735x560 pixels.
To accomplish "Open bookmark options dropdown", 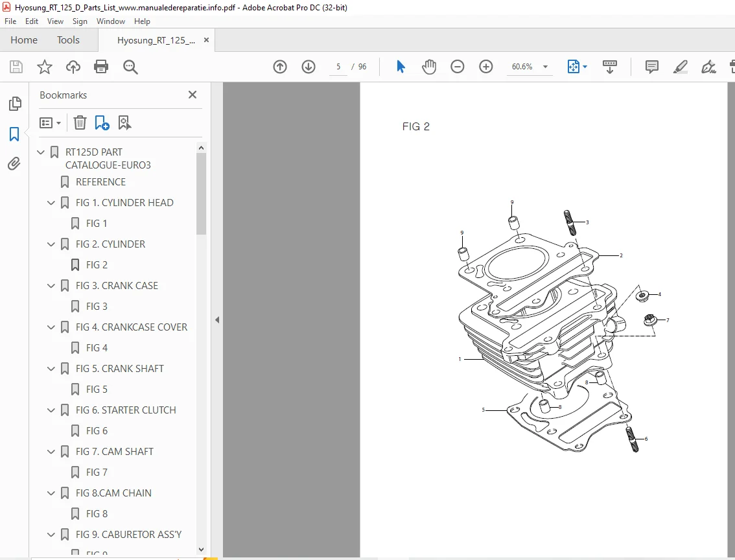I will [x=50, y=122].
